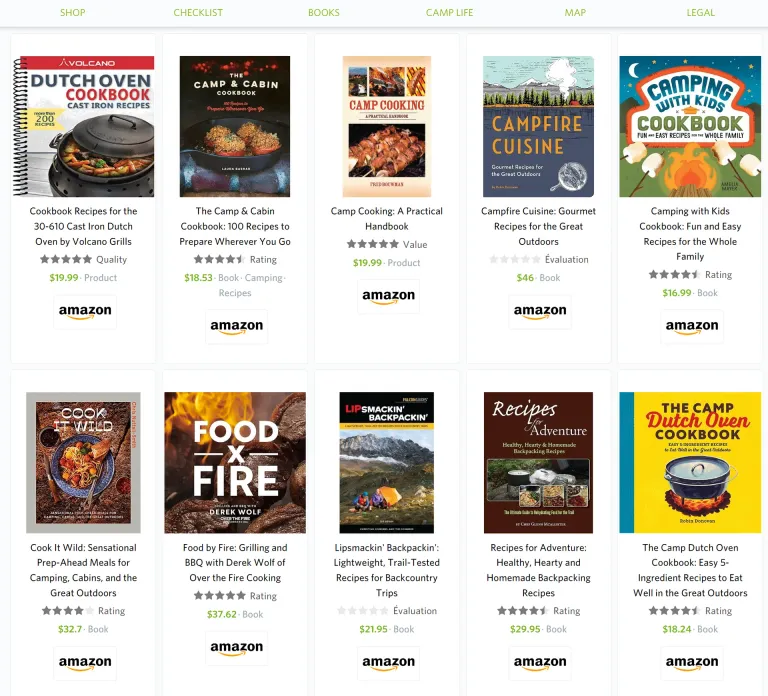The width and height of the screenshot is (768, 696).
Task: Go to the CHECKLIST page
Action: 198,13
